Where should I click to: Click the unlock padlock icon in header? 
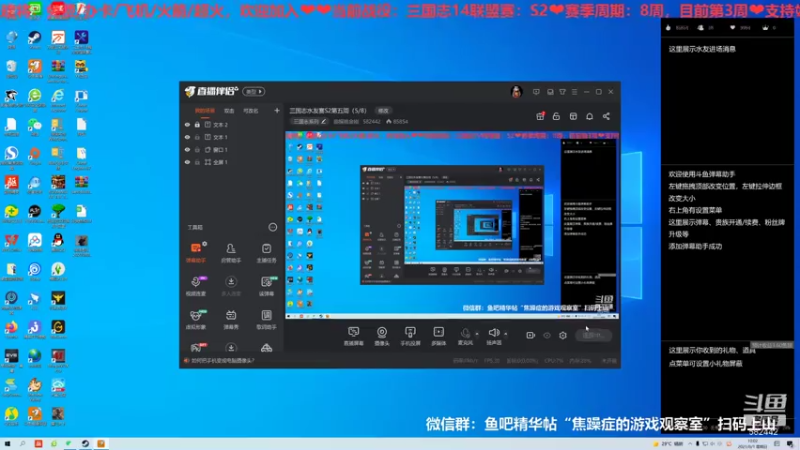tap(556, 116)
